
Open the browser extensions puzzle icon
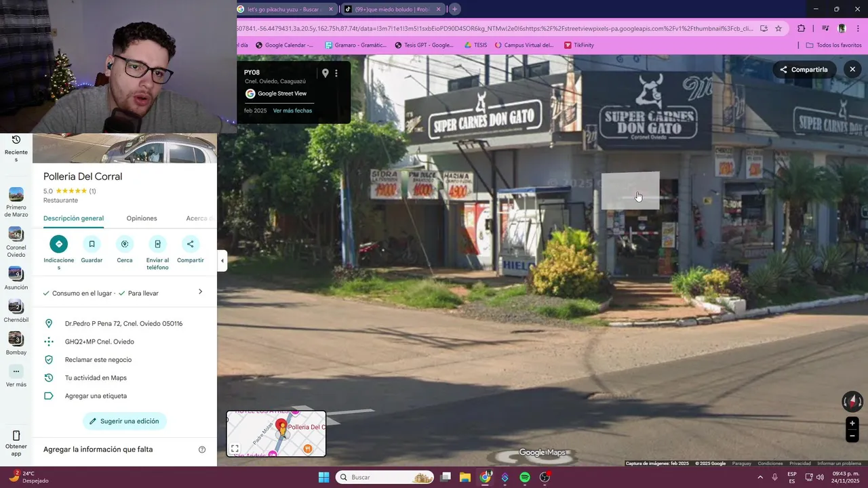802,28
